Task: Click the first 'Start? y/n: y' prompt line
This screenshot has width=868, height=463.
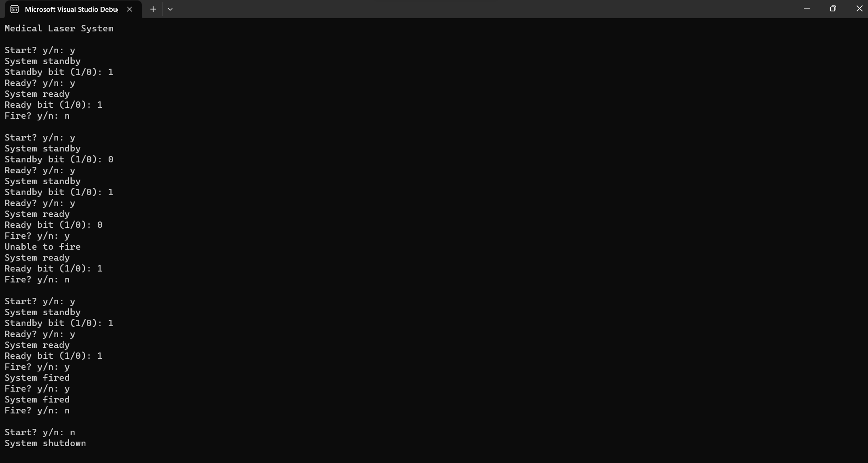Action: tap(40, 50)
